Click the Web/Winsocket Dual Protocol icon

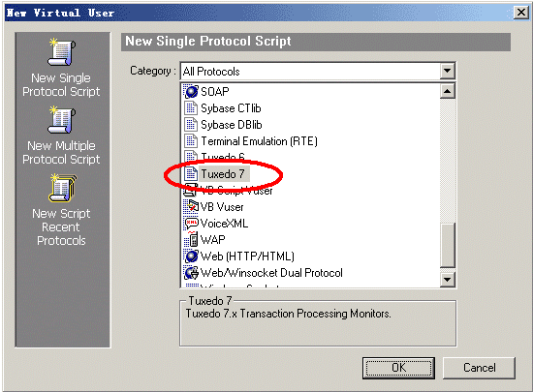tap(191, 273)
